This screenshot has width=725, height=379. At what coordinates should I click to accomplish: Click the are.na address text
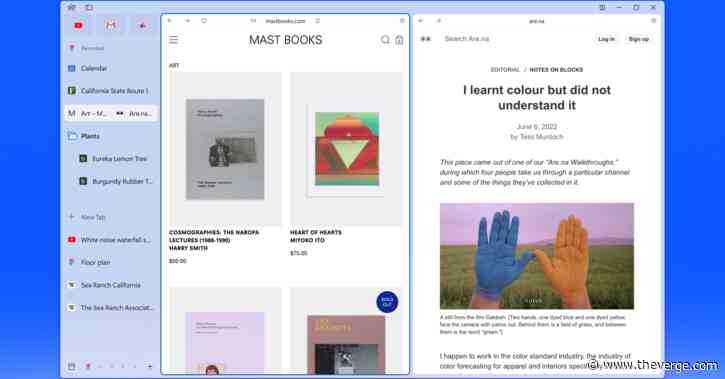pyautogui.click(x=537, y=21)
